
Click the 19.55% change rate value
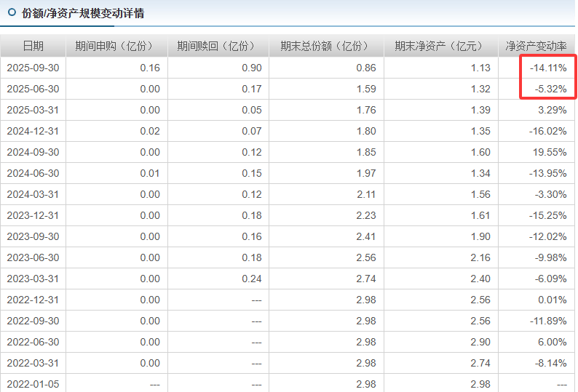click(550, 152)
